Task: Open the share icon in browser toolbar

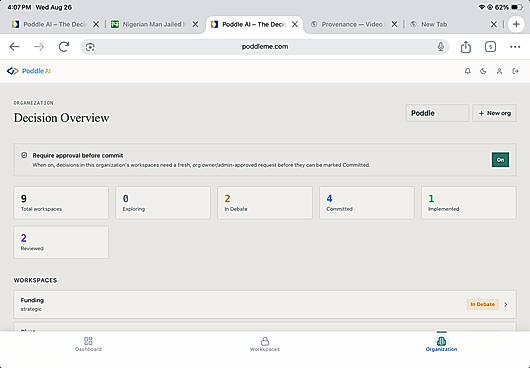Action: pyautogui.click(x=466, y=47)
